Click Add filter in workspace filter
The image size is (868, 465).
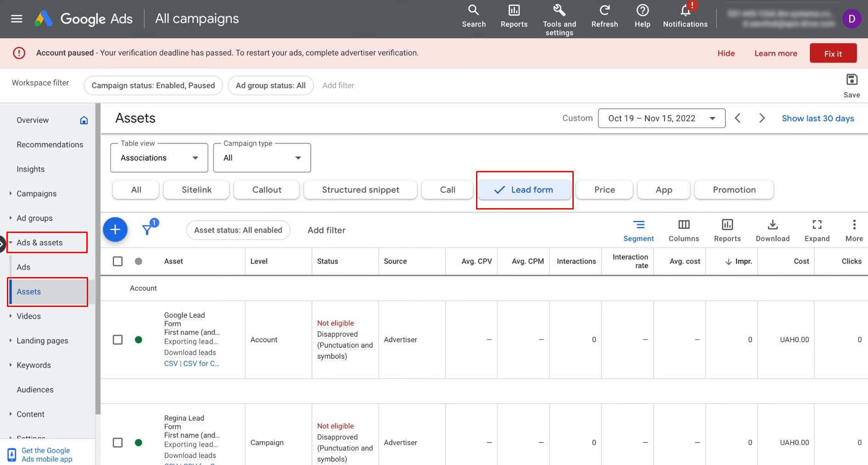click(338, 85)
